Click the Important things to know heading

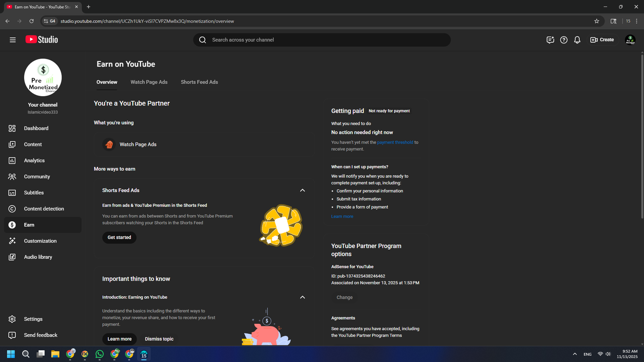tap(136, 279)
